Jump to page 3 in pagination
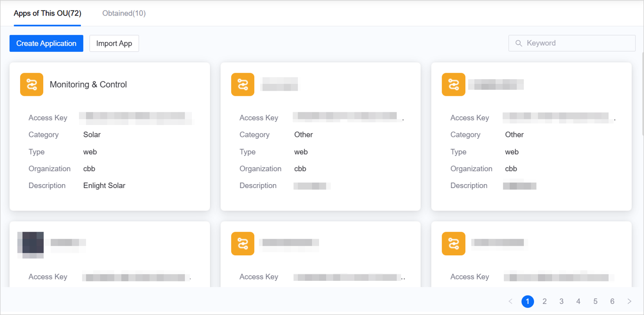Image resolution: width=644 pixels, height=315 pixels. coord(562,301)
